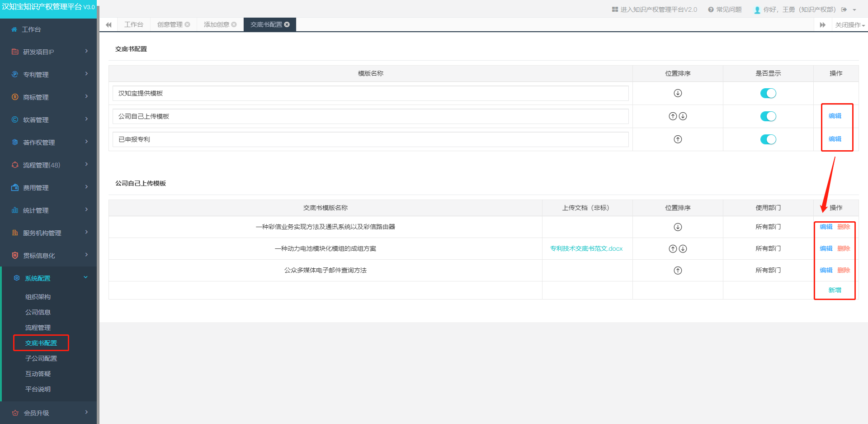Move 一种动力电池模块化模组 template down

(x=683, y=249)
